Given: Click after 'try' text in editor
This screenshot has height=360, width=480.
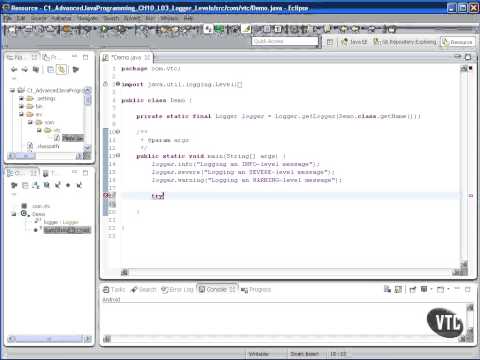Looking at the screenshot, I should pos(164,196).
